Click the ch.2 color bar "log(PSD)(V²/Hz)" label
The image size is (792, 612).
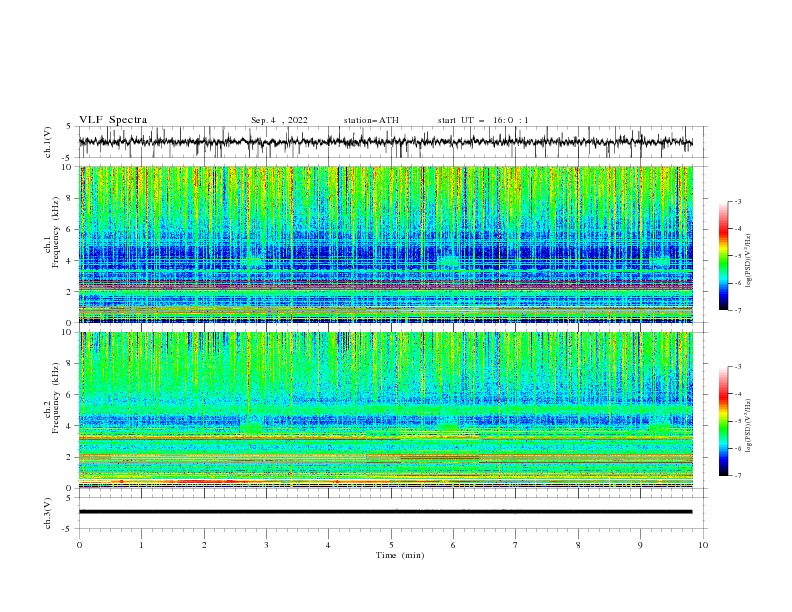[749, 426]
